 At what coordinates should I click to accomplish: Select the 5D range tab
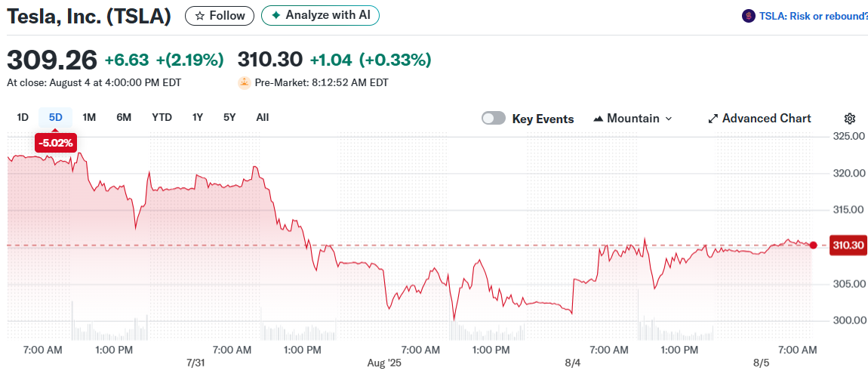pyautogui.click(x=55, y=117)
